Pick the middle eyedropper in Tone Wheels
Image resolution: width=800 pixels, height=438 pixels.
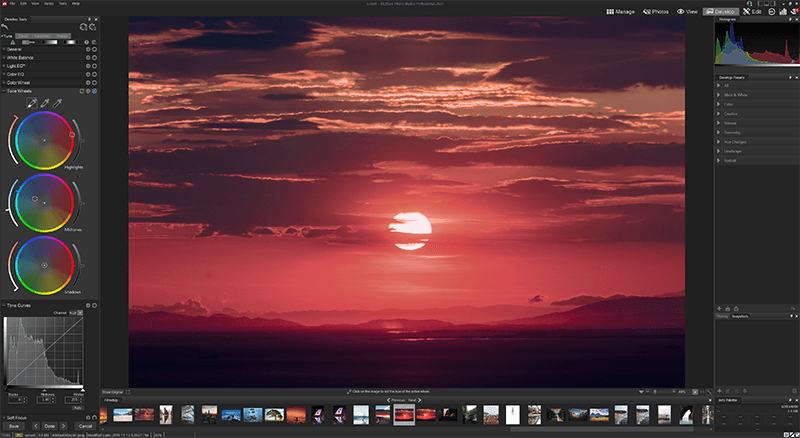click(x=44, y=103)
